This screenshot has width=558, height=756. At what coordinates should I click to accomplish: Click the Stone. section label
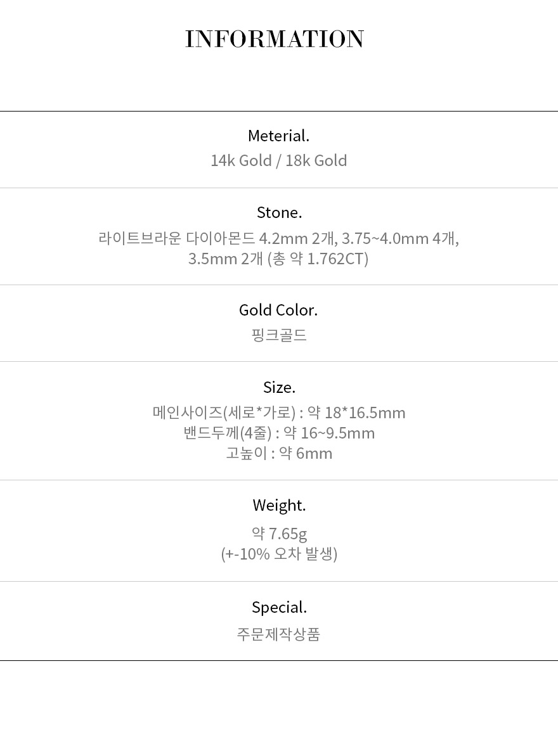279,212
